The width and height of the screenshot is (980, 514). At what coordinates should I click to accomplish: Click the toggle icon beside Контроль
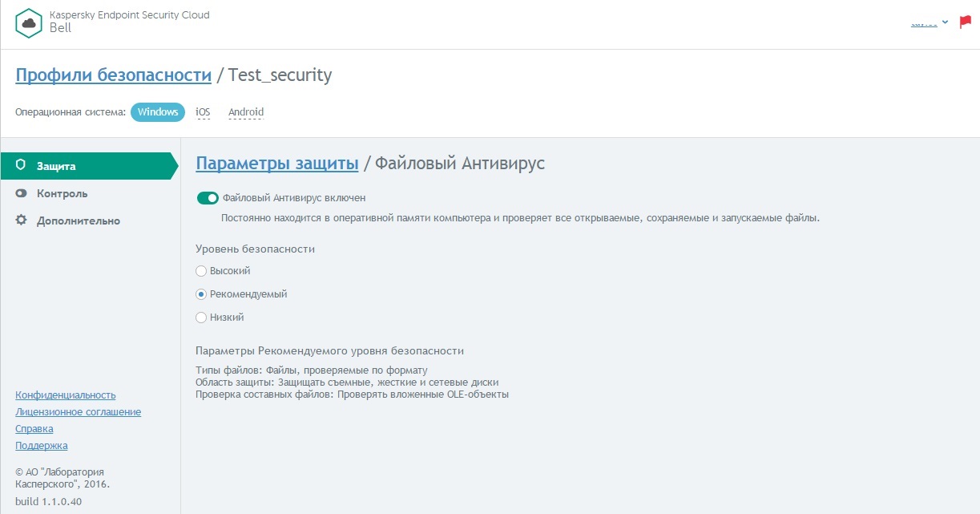coord(21,193)
